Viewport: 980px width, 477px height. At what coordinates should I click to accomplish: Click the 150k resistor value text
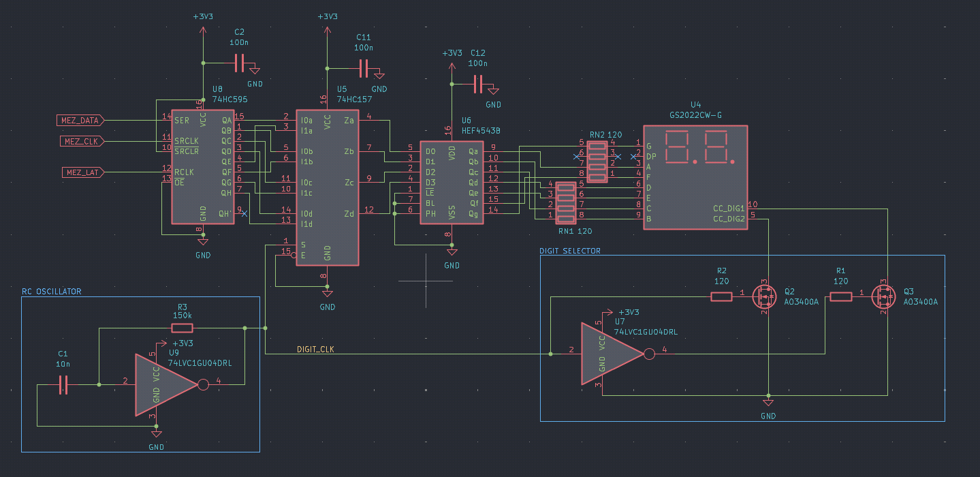(x=183, y=317)
